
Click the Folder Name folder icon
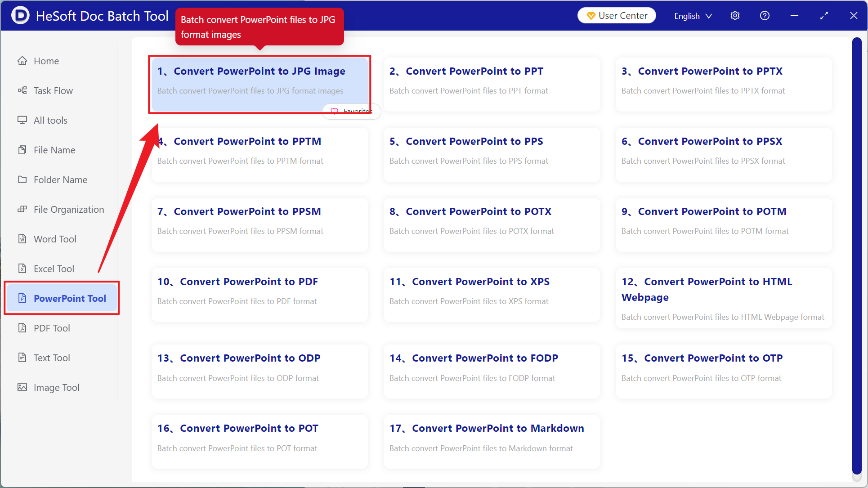22,179
